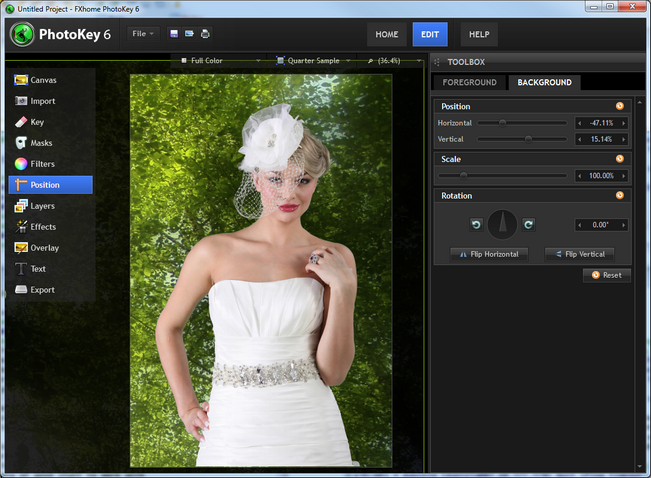Click the Flip Vertical button
The image size is (651, 478).
[x=580, y=254]
